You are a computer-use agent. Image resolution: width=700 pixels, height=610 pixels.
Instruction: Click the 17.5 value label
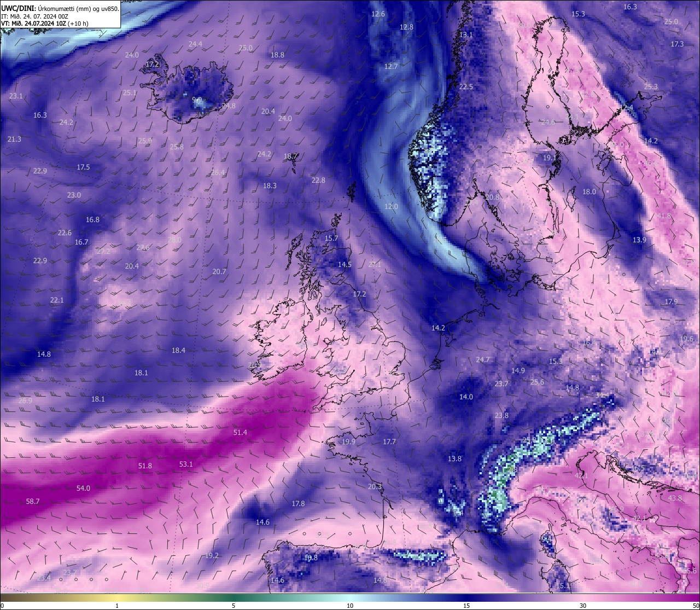click(83, 167)
